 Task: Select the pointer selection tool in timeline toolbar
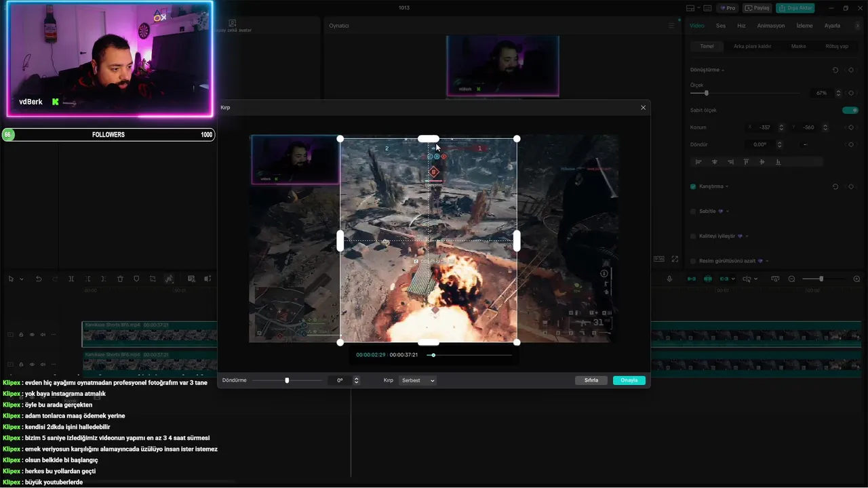pyautogui.click(x=12, y=279)
